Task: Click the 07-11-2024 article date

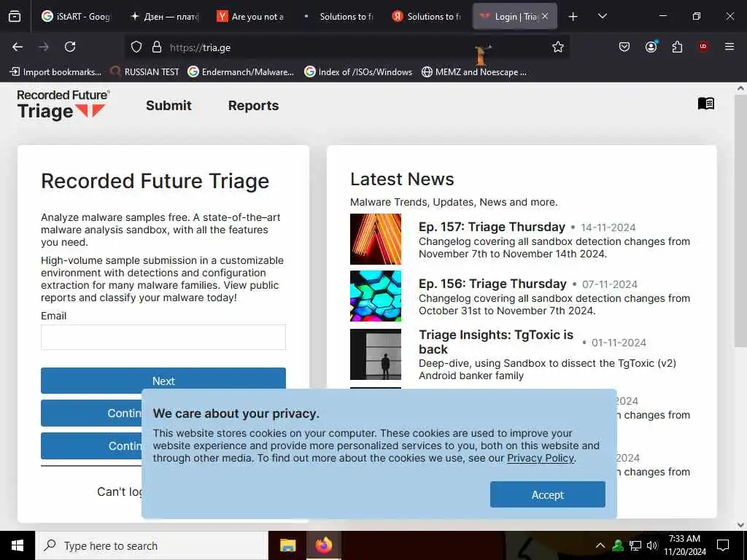Action: pyautogui.click(x=609, y=285)
